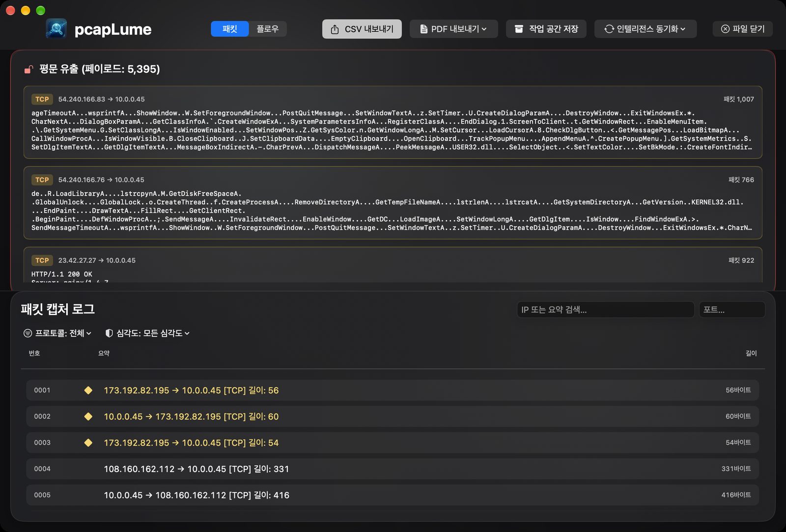Image resolution: width=786 pixels, height=532 pixels.
Task: Click the 길이 column header
Action: point(751,353)
